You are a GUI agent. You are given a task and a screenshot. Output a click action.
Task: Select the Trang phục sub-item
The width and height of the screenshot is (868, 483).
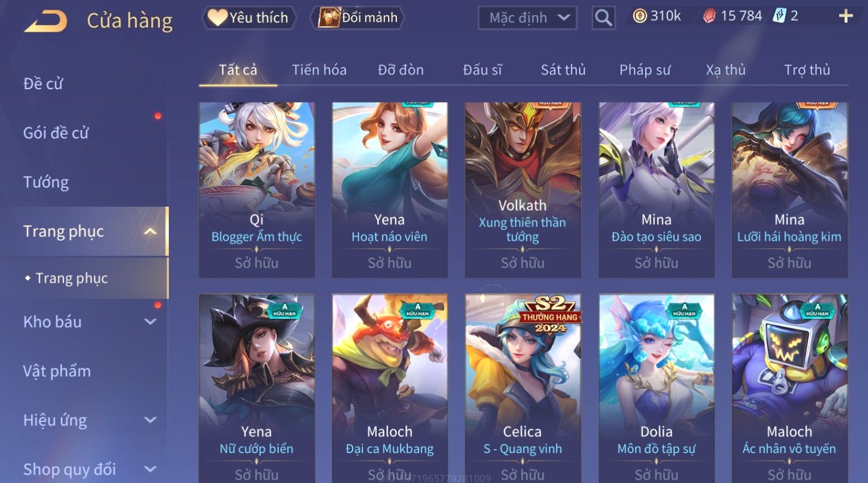click(x=71, y=278)
